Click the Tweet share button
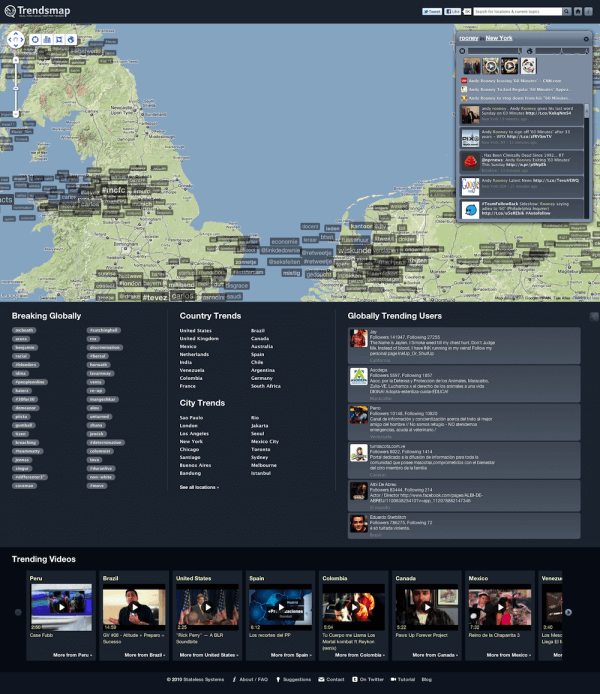The image size is (600, 694). (432, 12)
